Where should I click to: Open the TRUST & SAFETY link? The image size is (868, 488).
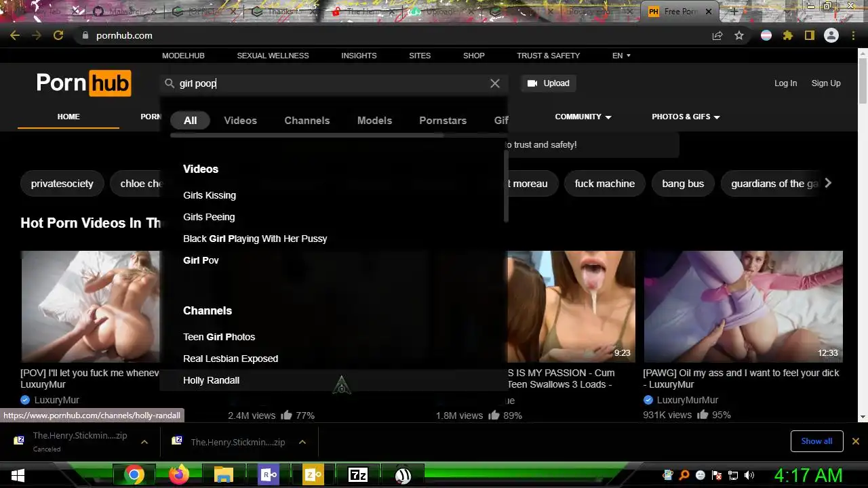tap(548, 56)
